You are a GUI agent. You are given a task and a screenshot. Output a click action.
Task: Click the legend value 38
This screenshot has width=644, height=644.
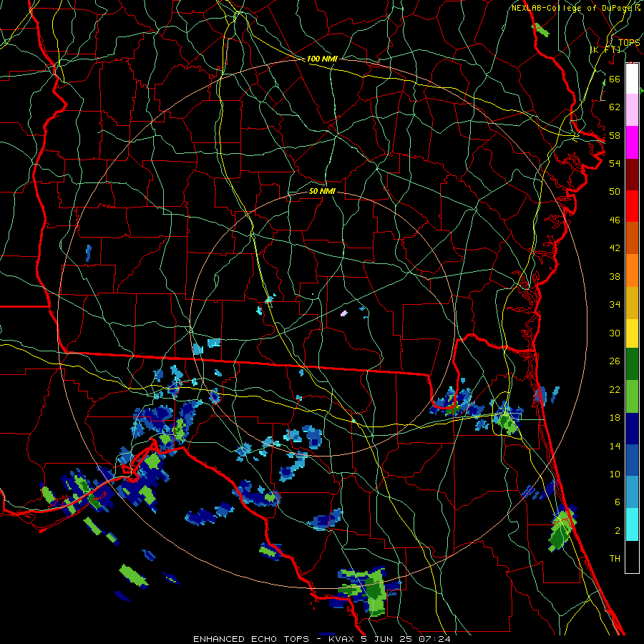(x=615, y=276)
